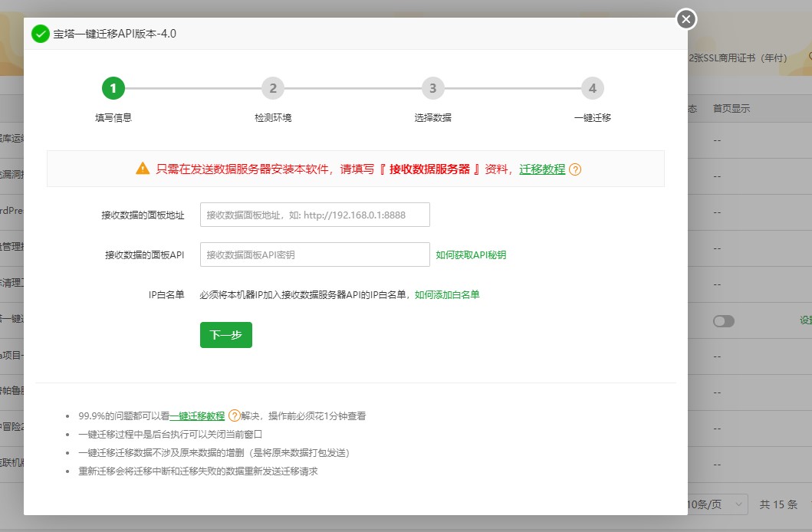Select step 3 选择数据 circle
Viewport: 812px width, 532px height.
433,88
